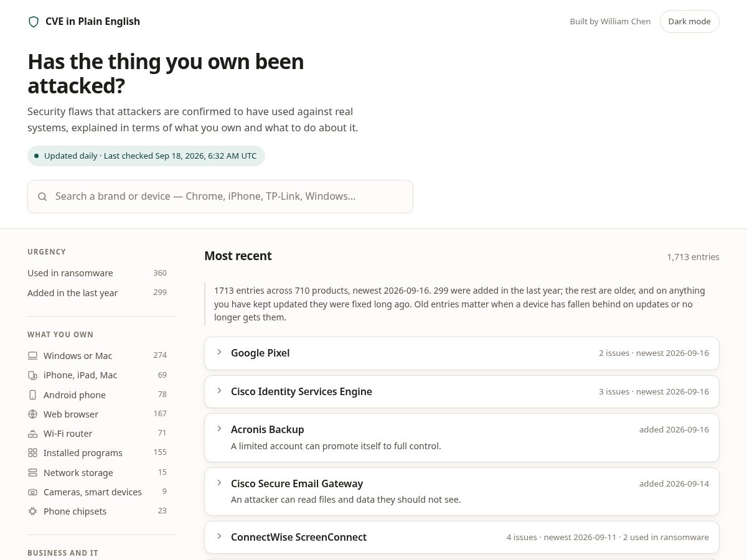Screen dimensions: 747x560
Task: Click '3 issues · newest 2026-09-16' text
Action: coord(654,392)
